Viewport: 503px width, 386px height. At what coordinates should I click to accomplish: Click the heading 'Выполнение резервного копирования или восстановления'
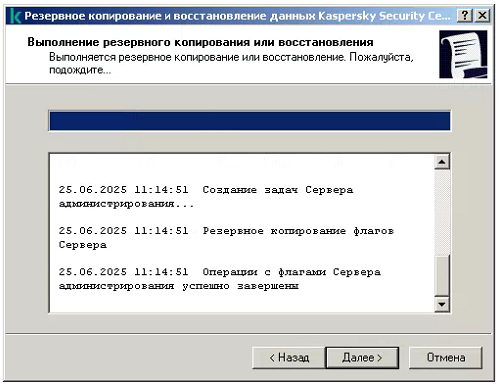(200, 42)
